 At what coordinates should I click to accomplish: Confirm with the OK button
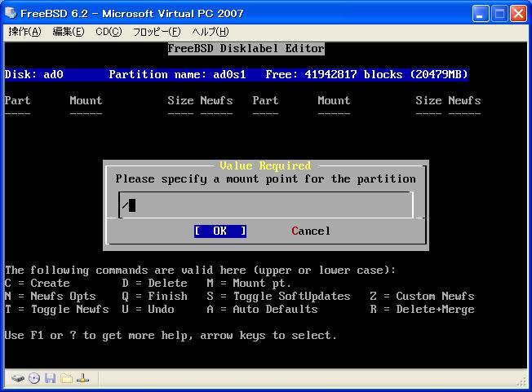(220, 231)
